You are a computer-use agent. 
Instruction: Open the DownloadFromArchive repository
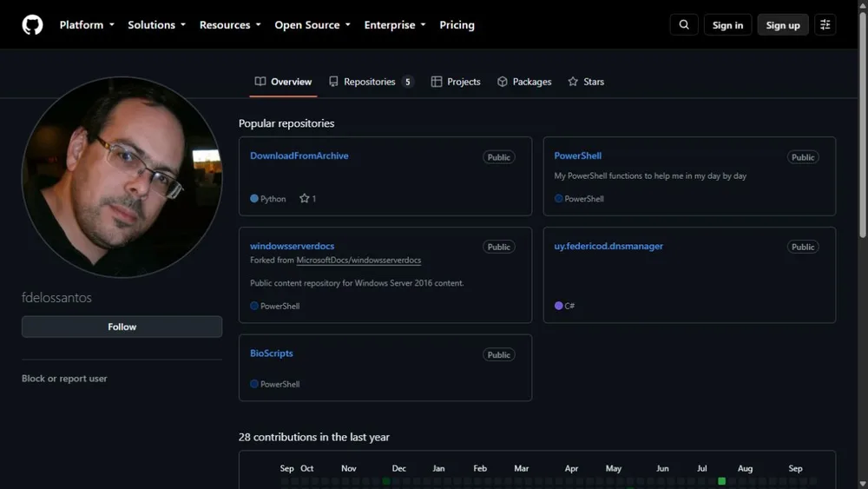pyautogui.click(x=299, y=155)
